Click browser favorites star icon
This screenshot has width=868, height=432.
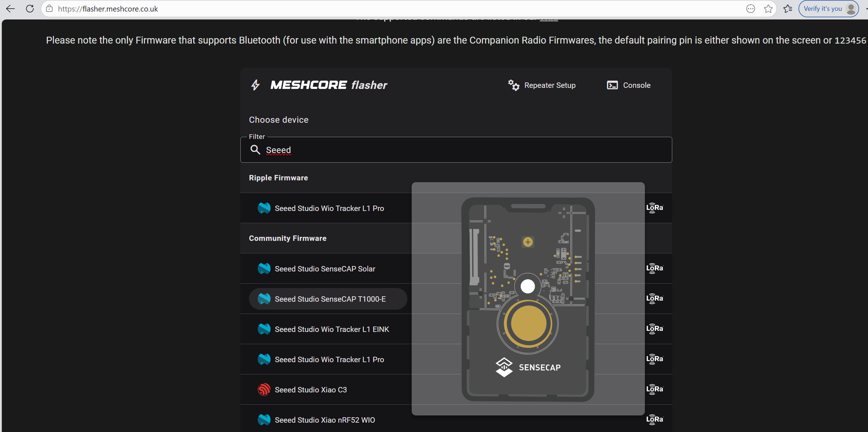point(768,9)
